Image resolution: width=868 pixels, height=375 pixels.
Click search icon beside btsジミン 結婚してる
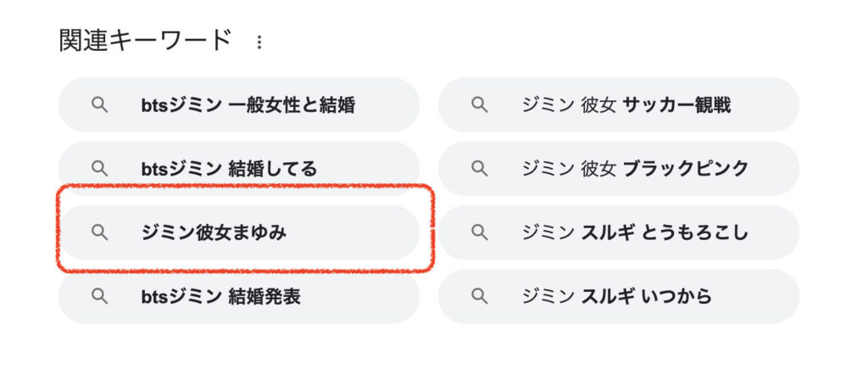100,169
